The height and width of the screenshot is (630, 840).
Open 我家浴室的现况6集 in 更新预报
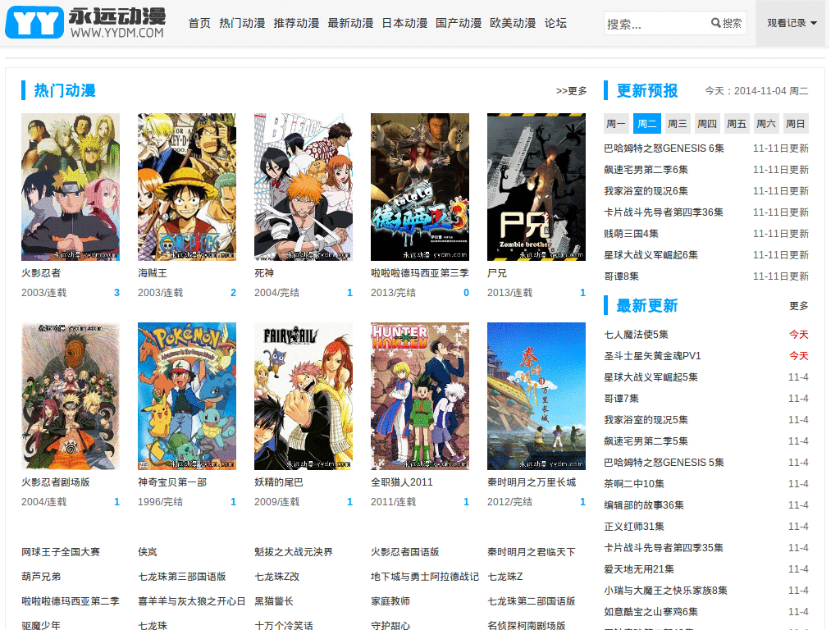[646, 191]
